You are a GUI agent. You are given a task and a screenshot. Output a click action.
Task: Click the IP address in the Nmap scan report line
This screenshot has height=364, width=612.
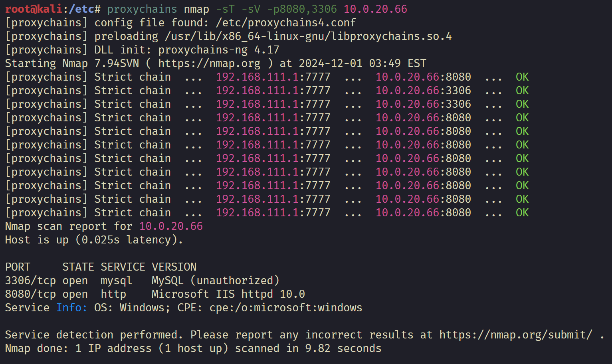(171, 226)
